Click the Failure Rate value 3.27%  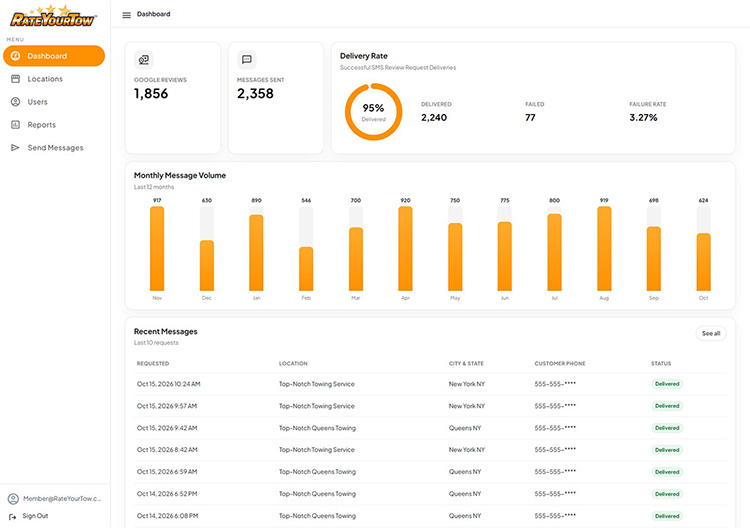[643, 118]
